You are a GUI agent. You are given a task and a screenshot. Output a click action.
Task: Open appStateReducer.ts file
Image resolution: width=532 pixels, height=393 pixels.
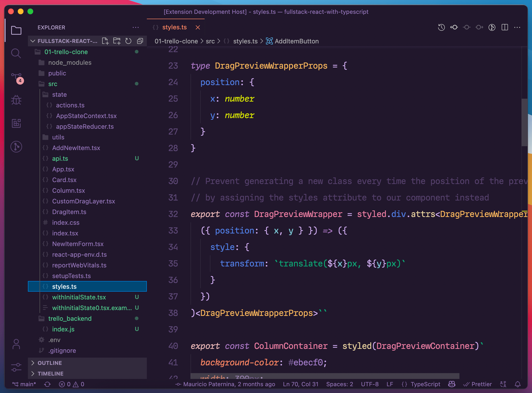click(x=87, y=127)
